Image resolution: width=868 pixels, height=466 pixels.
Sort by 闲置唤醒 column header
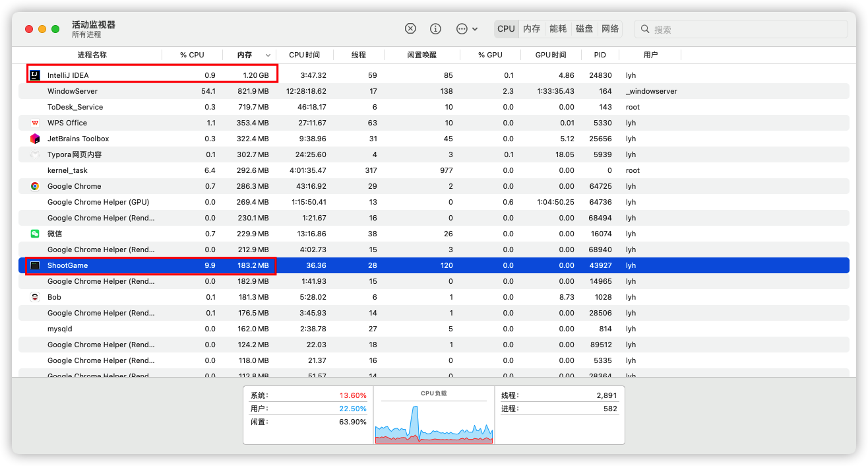point(421,55)
